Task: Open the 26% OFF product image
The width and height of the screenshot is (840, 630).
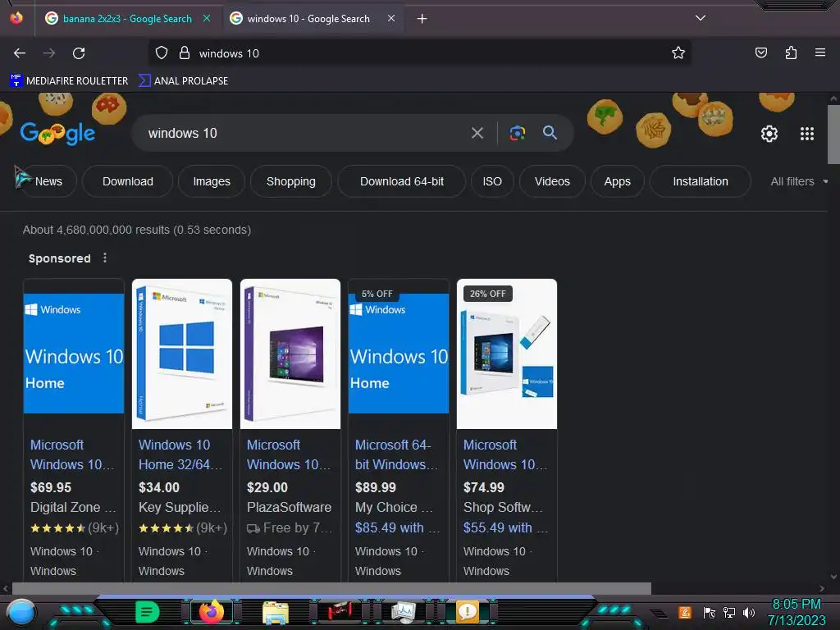Action: tap(507, 354)
